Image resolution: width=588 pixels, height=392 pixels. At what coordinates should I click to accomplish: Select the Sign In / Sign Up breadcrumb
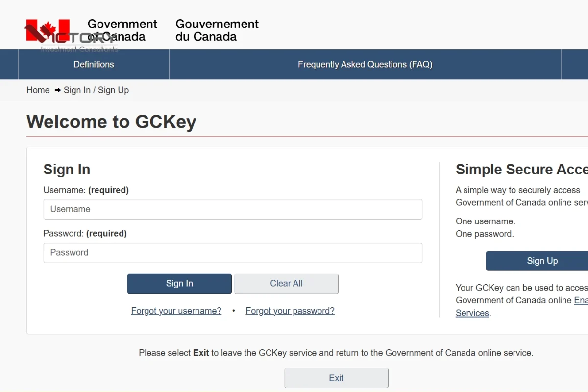(x=97, y=90)
